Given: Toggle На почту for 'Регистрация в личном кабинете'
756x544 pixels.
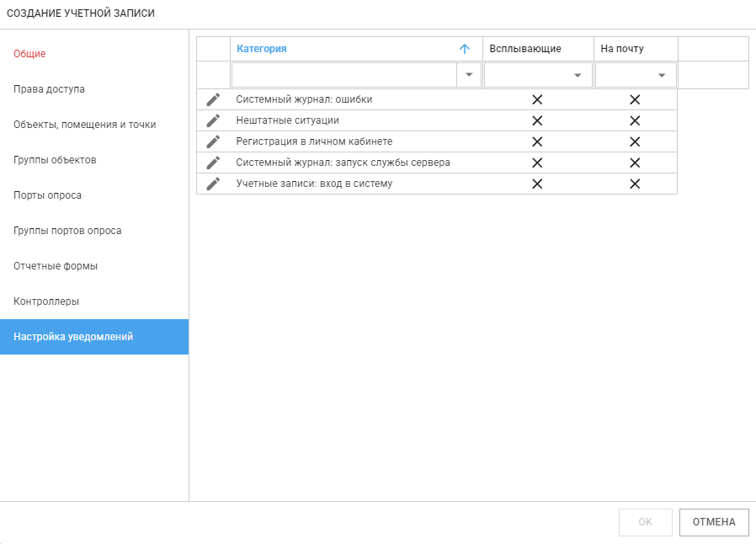Looking at the screenshot, I should click(x=635, y=141).
